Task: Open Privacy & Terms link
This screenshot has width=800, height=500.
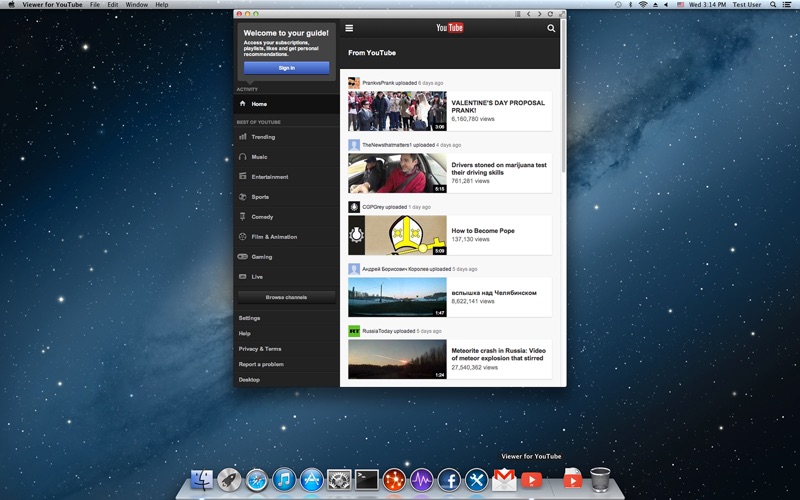Action: pyautogui.click(x=260, y=349)
